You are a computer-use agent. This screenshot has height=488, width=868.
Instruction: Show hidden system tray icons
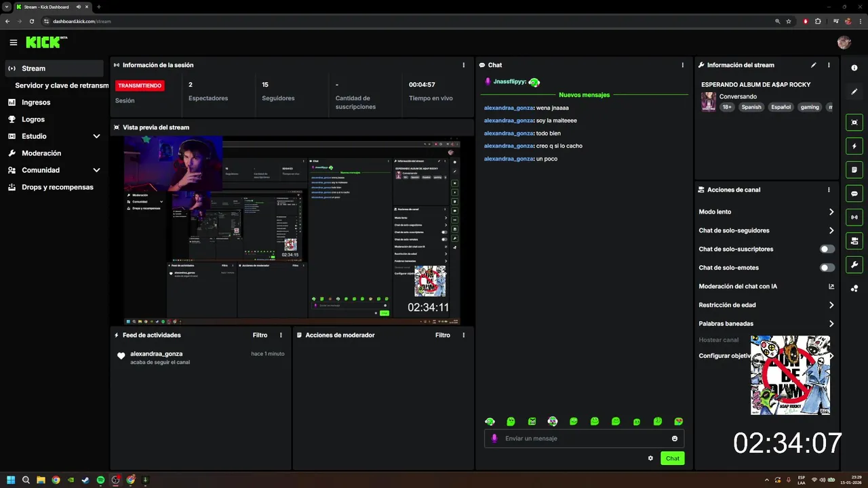pyautogui.click(x=767, y=480)
